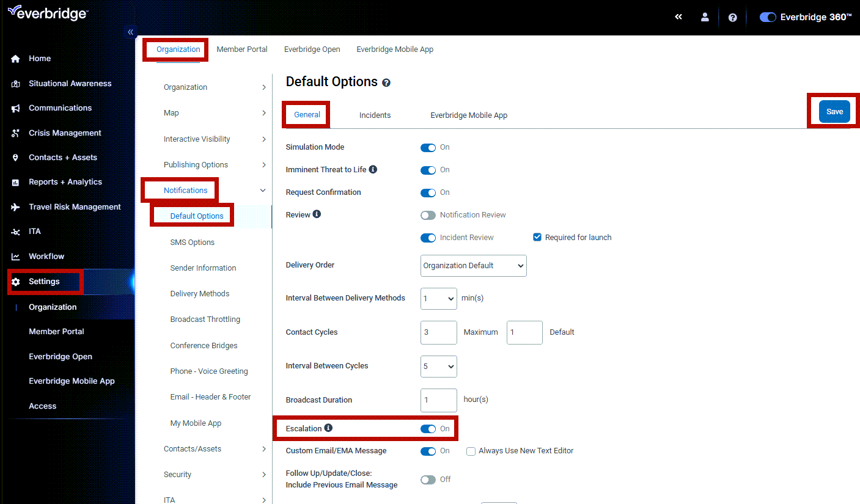Click the Communications megaphone icon
Viewport: 860px width, 504px height.
(x=16, y=108)
